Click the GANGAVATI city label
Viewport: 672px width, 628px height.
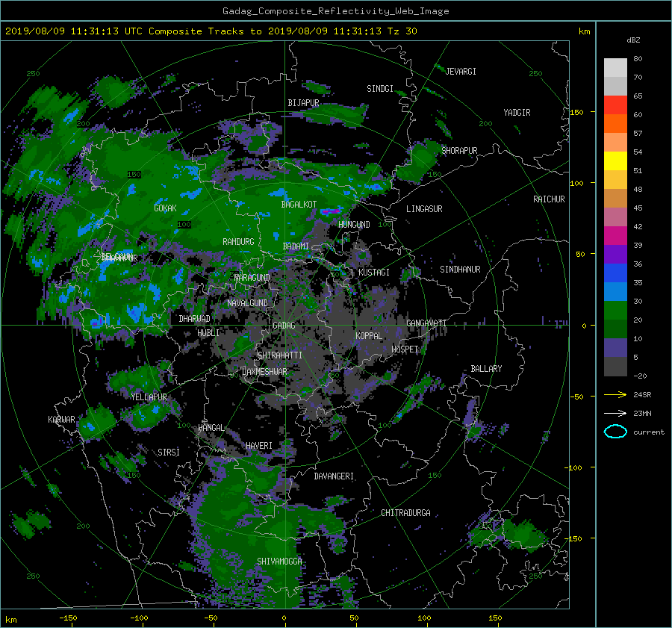(426, 323)
